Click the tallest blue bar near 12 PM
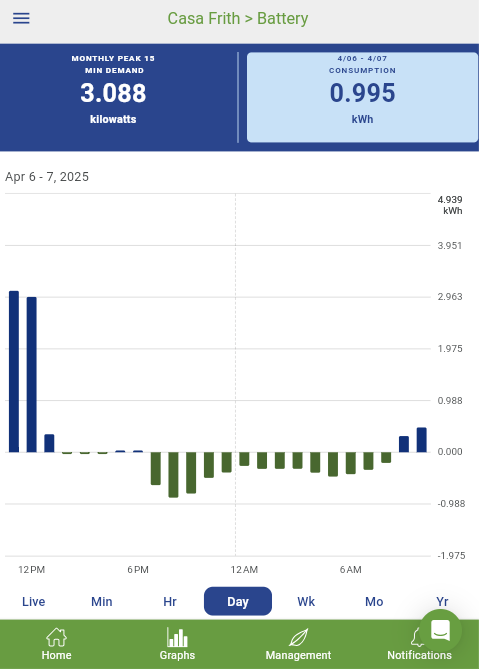The image size is (479, 669). click(14, 371)
